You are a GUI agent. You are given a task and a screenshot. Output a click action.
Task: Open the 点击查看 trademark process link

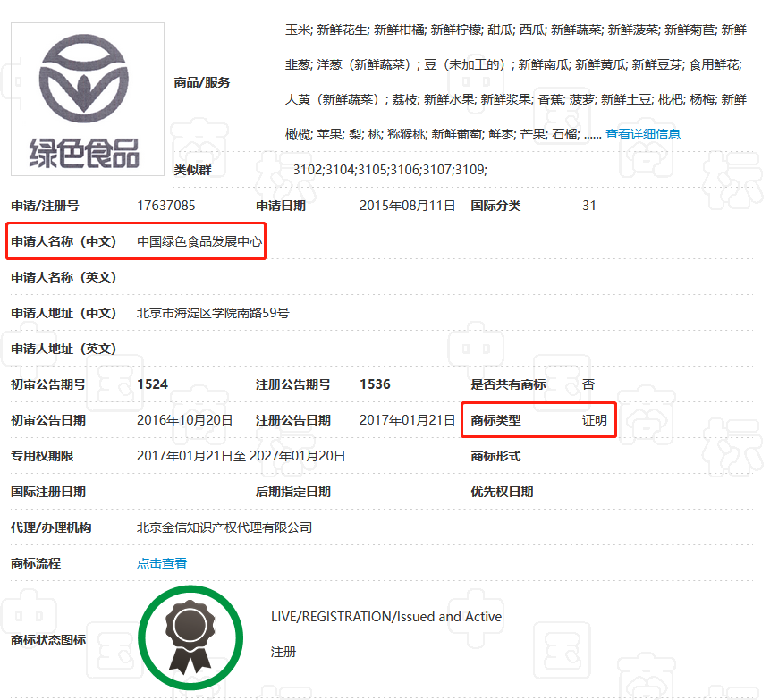[162, 563]
